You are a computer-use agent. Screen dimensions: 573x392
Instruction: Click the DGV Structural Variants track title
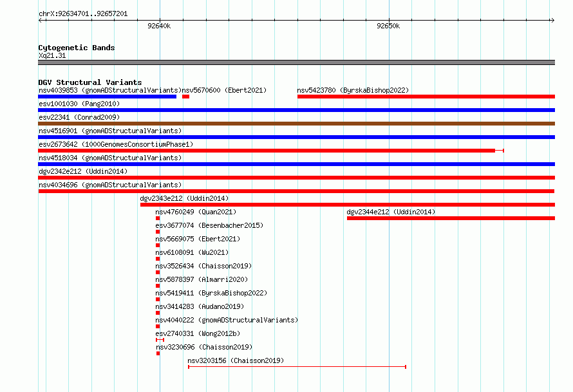(x=90, y=82)
